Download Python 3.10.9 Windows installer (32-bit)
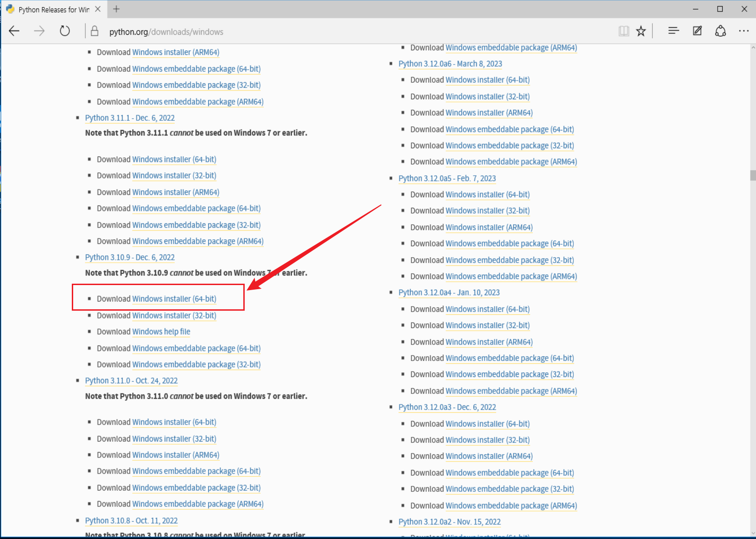 pos(174,316)
